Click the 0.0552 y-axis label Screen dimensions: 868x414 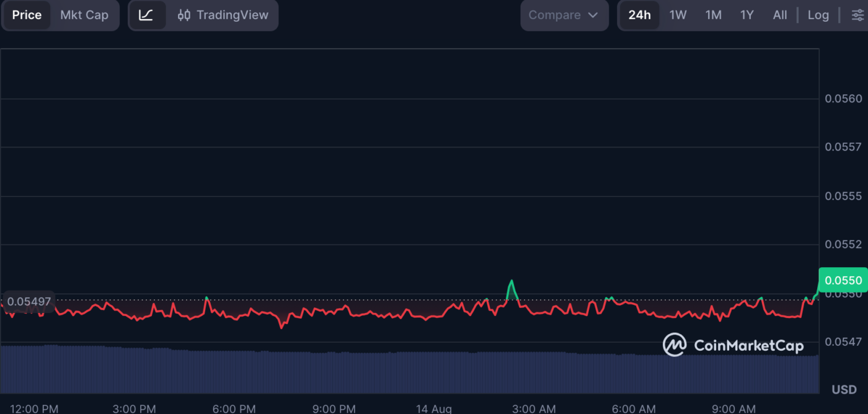843,244
